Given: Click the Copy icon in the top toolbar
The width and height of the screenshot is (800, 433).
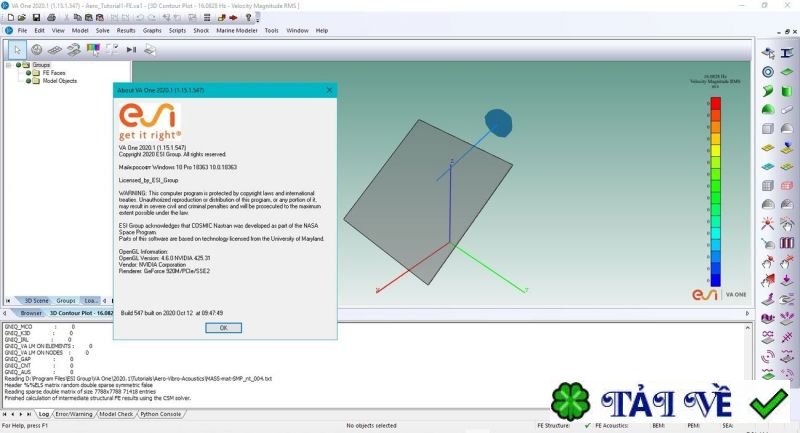Looking at the screenshot, I should click(78, 17).
